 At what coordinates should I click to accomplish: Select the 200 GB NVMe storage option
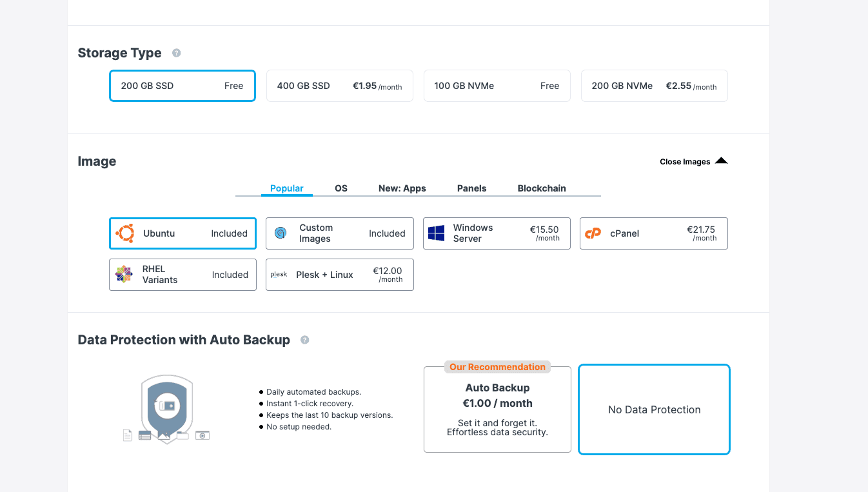tap(654, 86)
